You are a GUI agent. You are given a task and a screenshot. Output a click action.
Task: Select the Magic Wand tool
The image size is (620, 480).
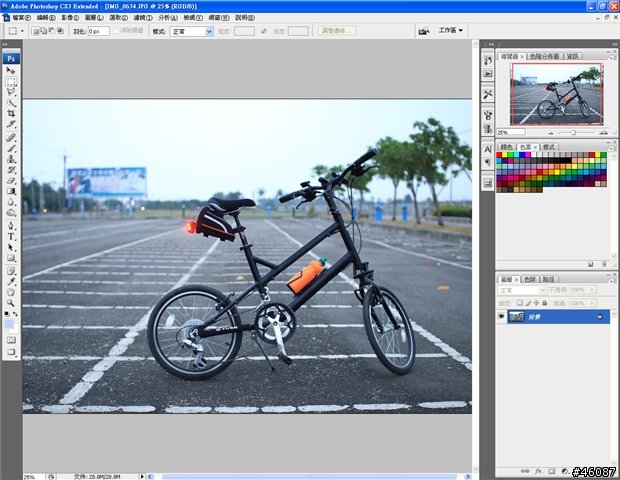pos(11,103)
